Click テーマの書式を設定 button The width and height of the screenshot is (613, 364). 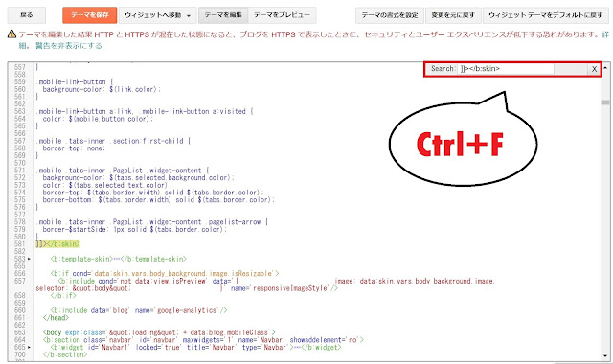[390, 15]
